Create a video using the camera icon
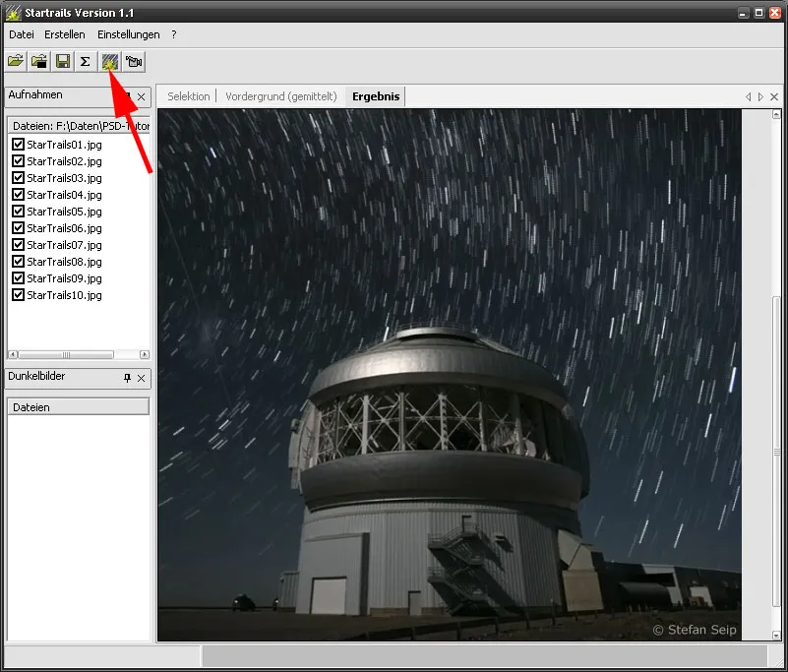This screenshot has width=788, height=672. click(133, 61)
